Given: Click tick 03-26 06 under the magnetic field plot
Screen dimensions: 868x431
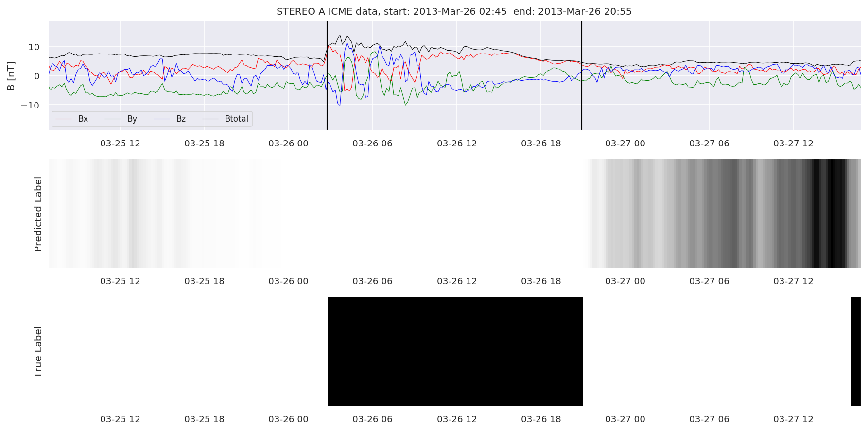Looking at the screenshot, I should pyautogui.click(x=372, y=144).
